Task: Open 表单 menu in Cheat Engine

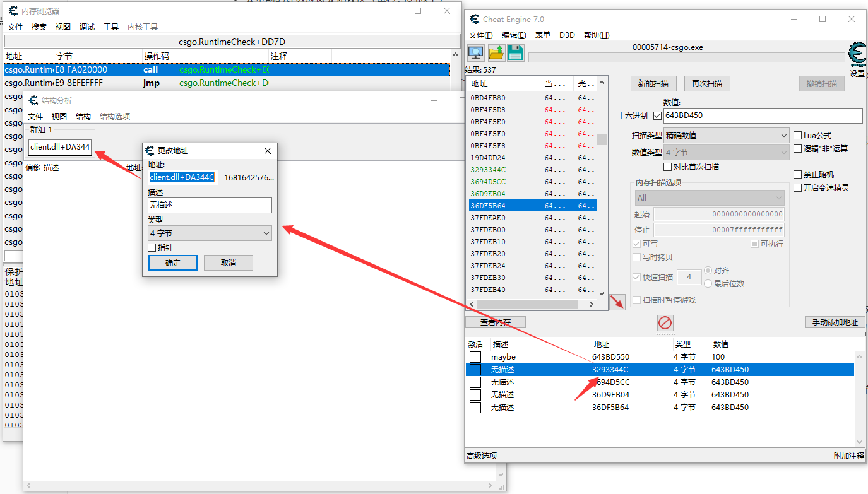Action: 542,35
